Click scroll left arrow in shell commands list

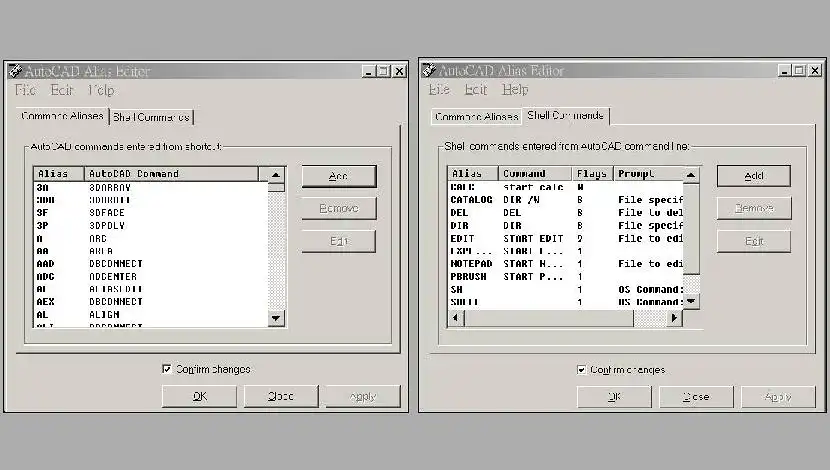coord(456,318)
